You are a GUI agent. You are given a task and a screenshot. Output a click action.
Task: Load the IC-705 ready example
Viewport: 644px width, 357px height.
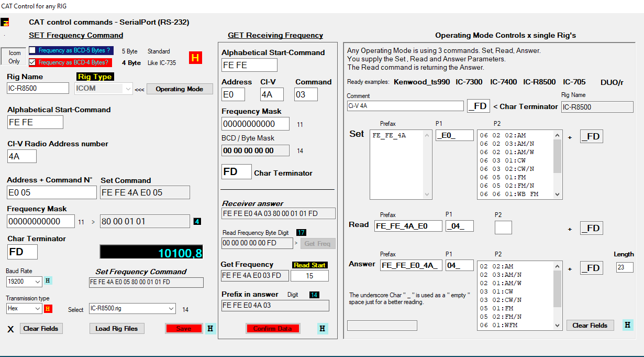(574, 82)
